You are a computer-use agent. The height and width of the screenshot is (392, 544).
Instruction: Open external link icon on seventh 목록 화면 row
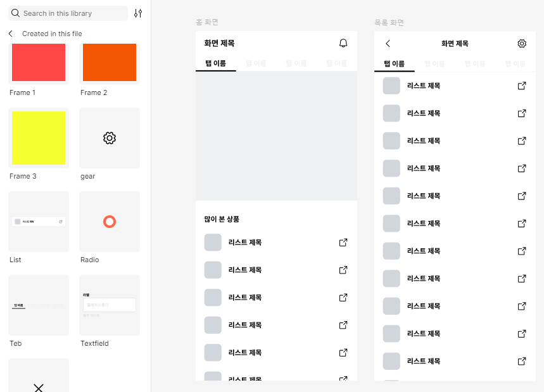522,251
